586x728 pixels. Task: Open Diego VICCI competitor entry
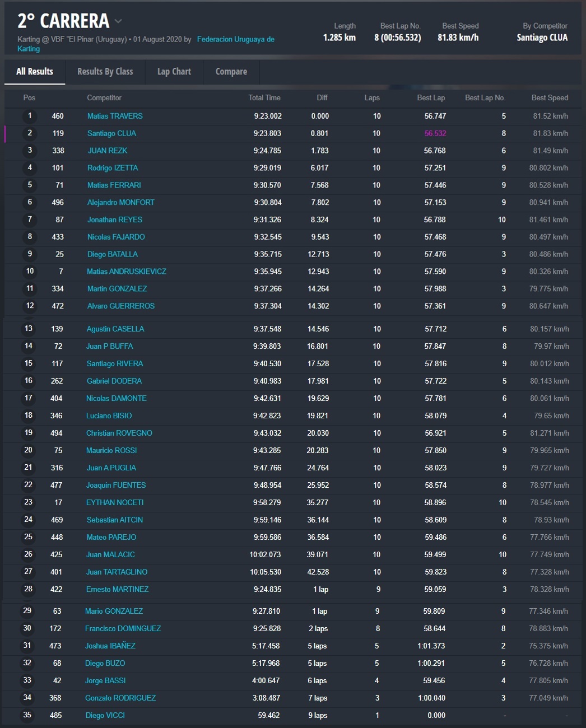[x=105, y=715]
